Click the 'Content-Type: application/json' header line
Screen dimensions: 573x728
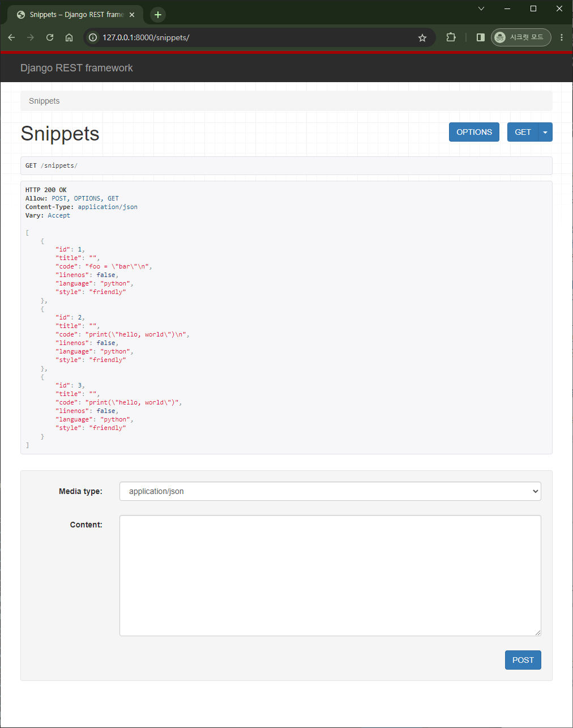[x=82, y=207]
